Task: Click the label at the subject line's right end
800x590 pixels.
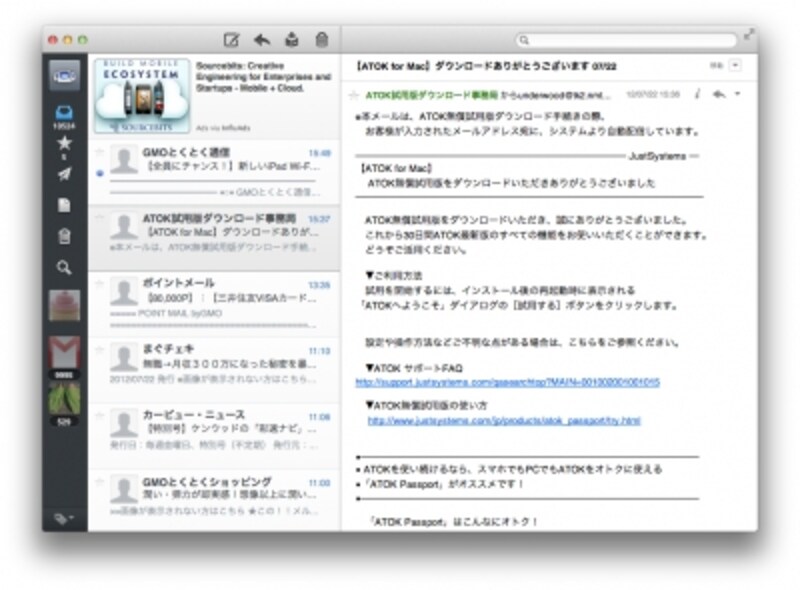Action: click(x=716, y=65)
